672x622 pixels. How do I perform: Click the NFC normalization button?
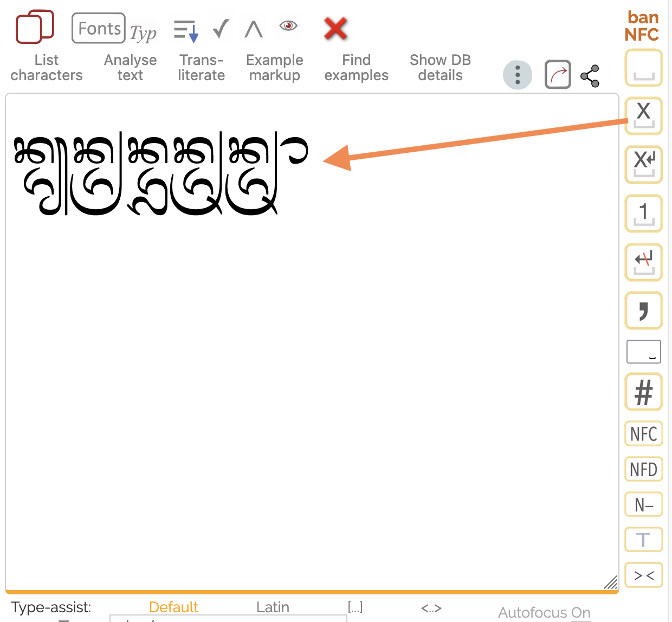644,433
